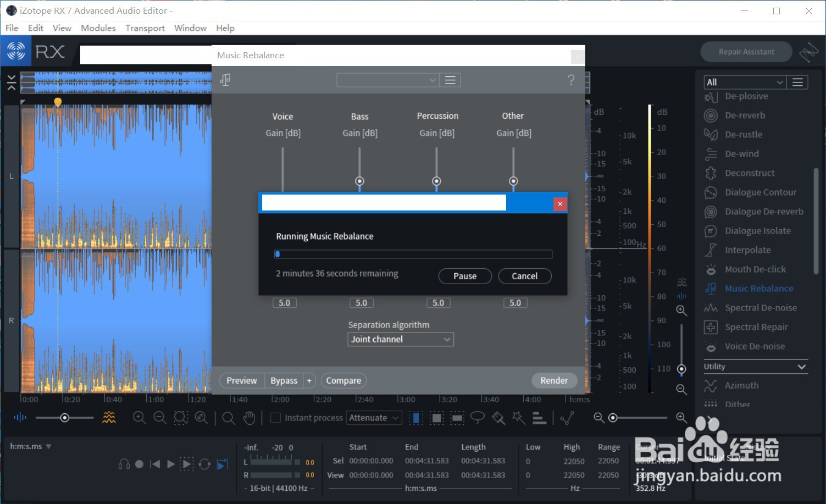Viewport: 826px width, 504px height.
Task: Open the File menu
Action: [x=12, y=28]
